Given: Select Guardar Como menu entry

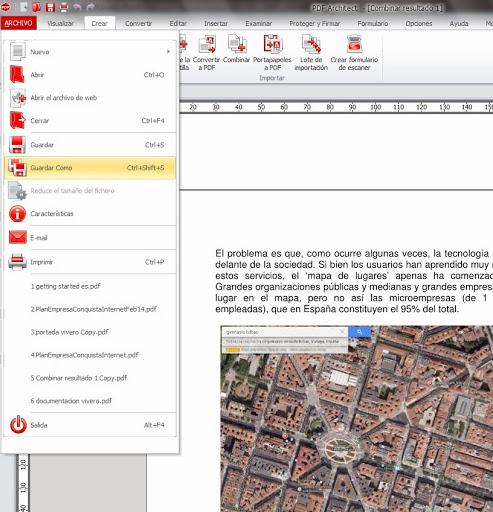Looking at the screenshot, I should [90, 168].
